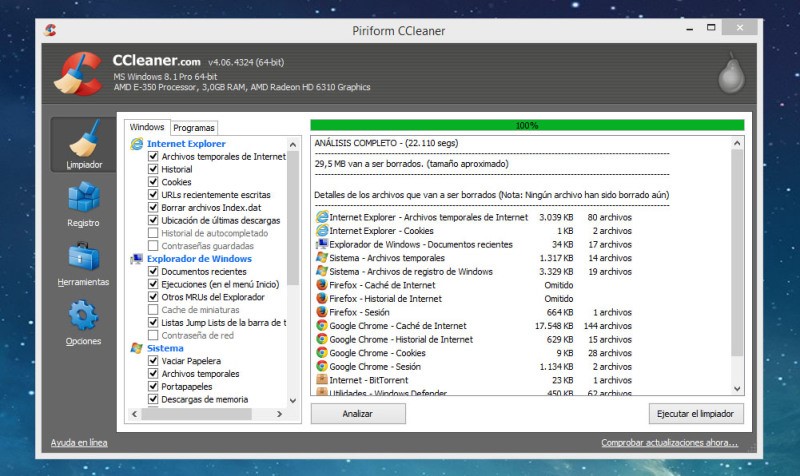Switch to the Programas tab
This screenshot has height=476, width=800.
pyautogui.click(x=194, y=128)
